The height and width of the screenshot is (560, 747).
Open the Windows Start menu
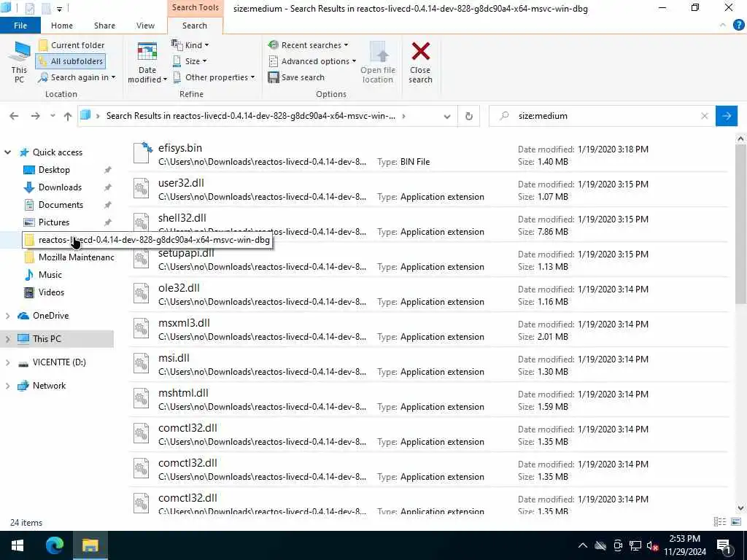click(x=18, y=545)
